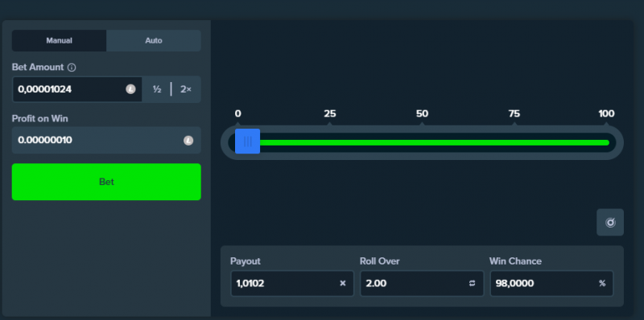Focus the Payout input field
This screenshot has height=320, width=644.
292,284
